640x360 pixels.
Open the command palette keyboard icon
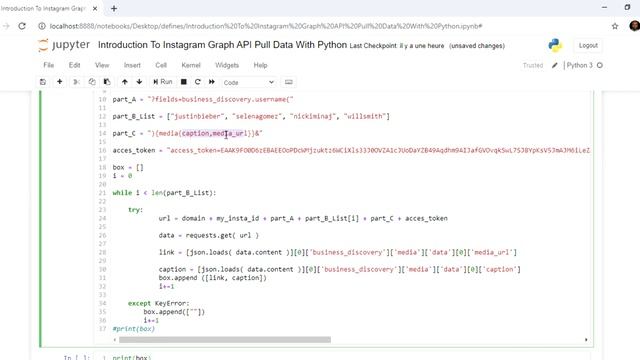click(289, 82)
